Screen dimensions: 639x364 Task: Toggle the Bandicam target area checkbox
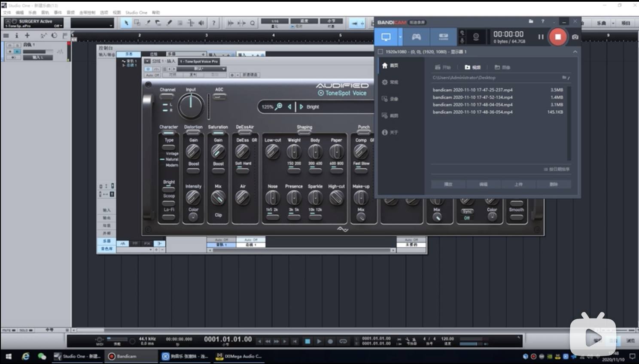point(380,52)
